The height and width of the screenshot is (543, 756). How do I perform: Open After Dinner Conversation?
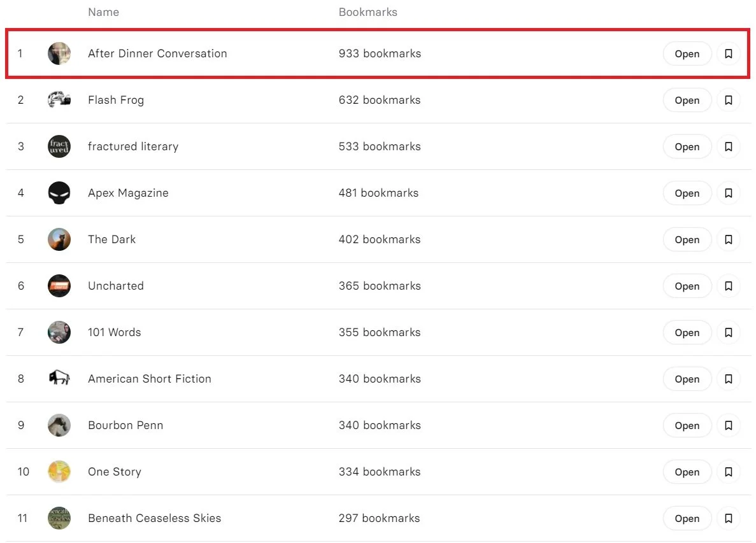tap(687, 53)
